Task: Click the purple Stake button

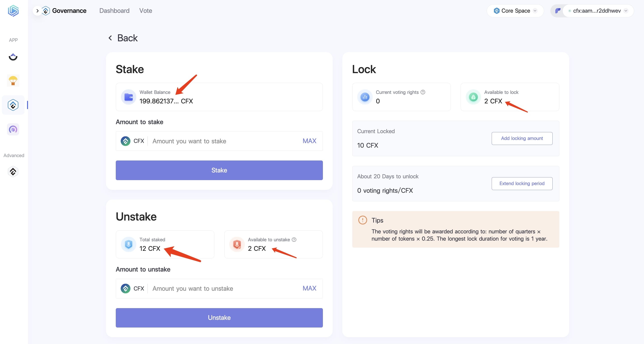Action: click(x=219, y=170)
